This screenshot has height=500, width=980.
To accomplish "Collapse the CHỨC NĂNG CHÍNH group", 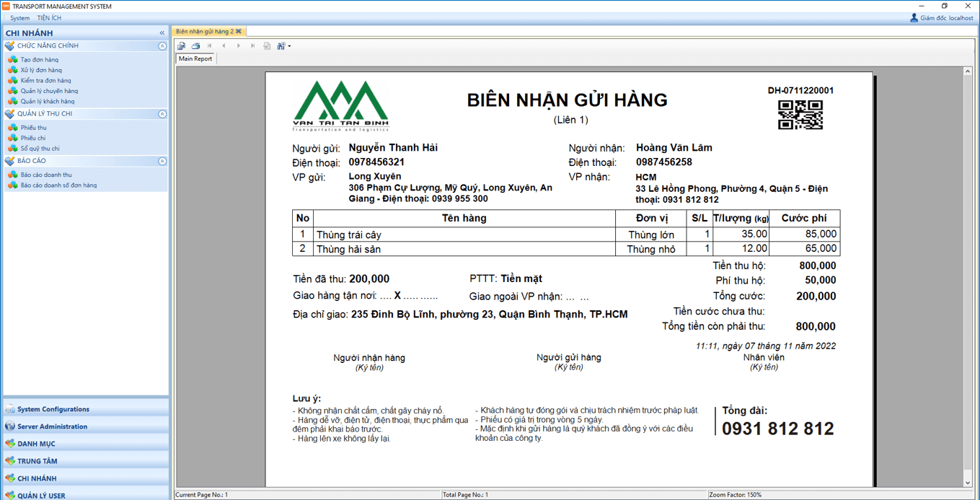I will (162, 46).
